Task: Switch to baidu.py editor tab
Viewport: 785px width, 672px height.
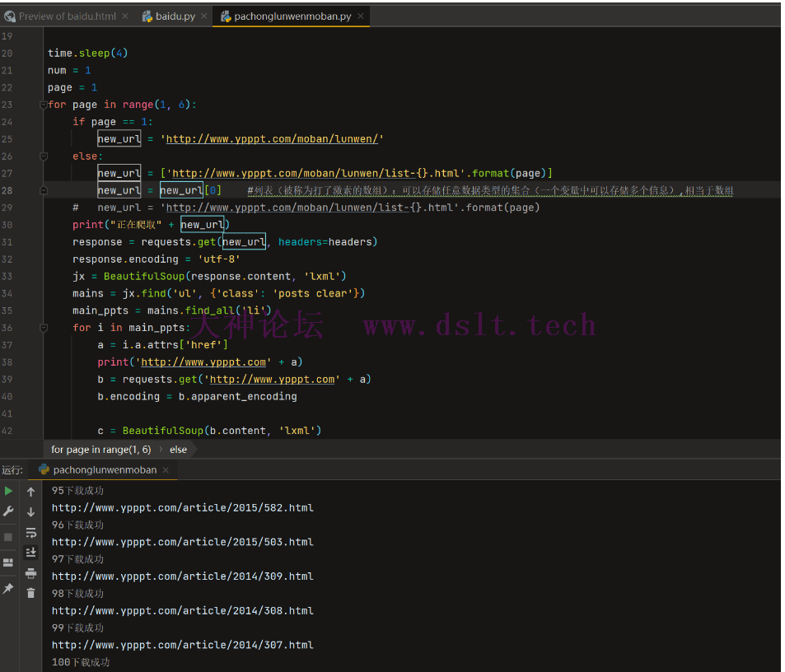Action: [175, 16]
